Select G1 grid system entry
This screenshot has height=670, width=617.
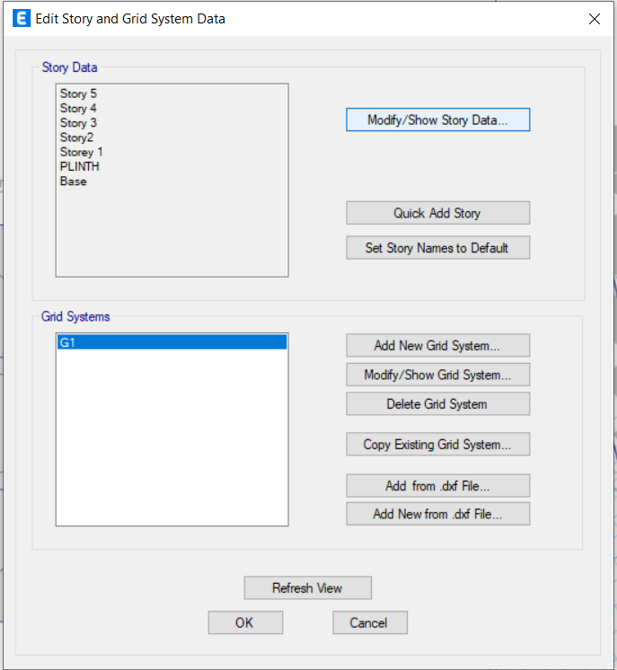(x=172, y=342)
